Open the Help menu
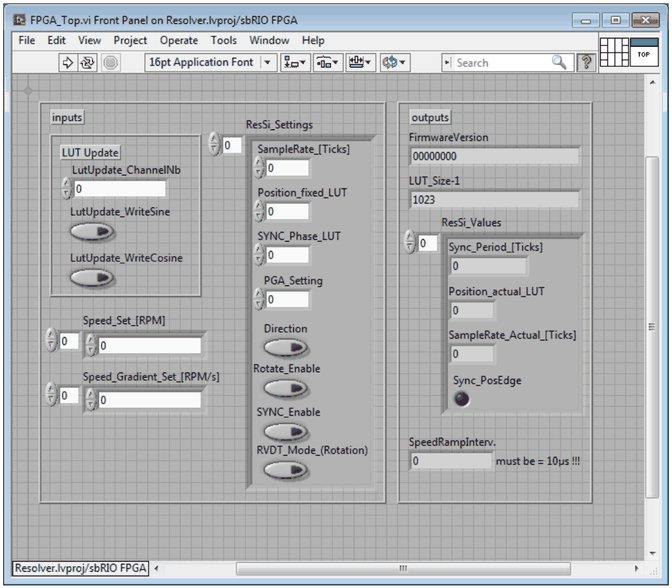672x588 pixels. 313,40
